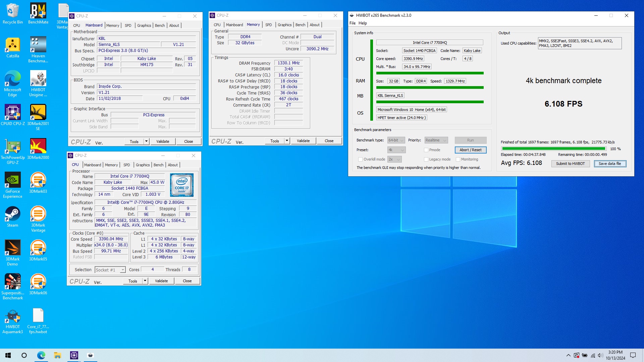The image size is (644, 362).
Task: Click the volume tray icon
Action: (x=600, y=355)
